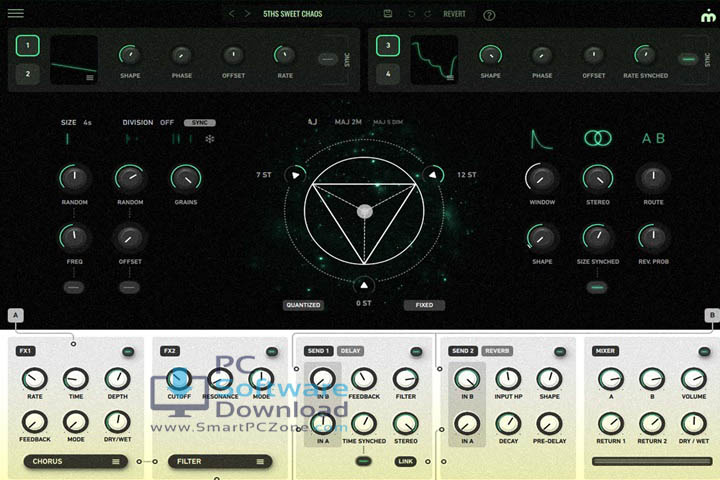Viewport: 720px width, 480px height.
Task: Select the DELAY tab in SEND 1
Action: (350, 351)
